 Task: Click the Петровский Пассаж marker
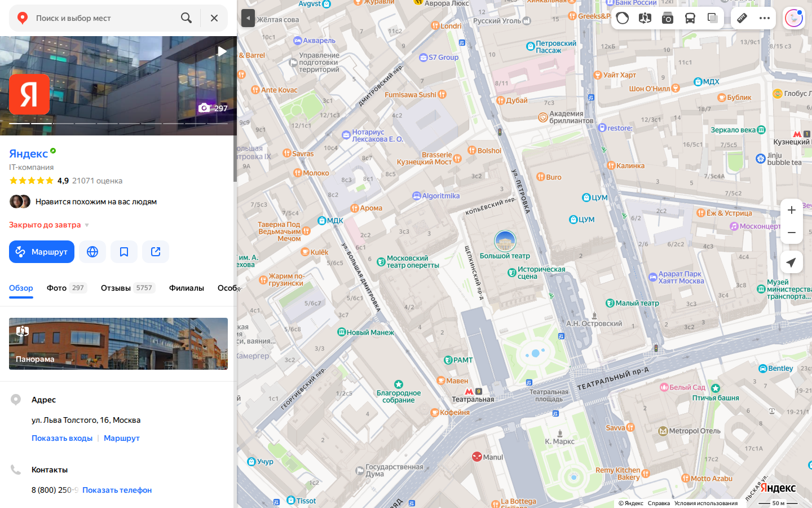click(x=530, y=46)
